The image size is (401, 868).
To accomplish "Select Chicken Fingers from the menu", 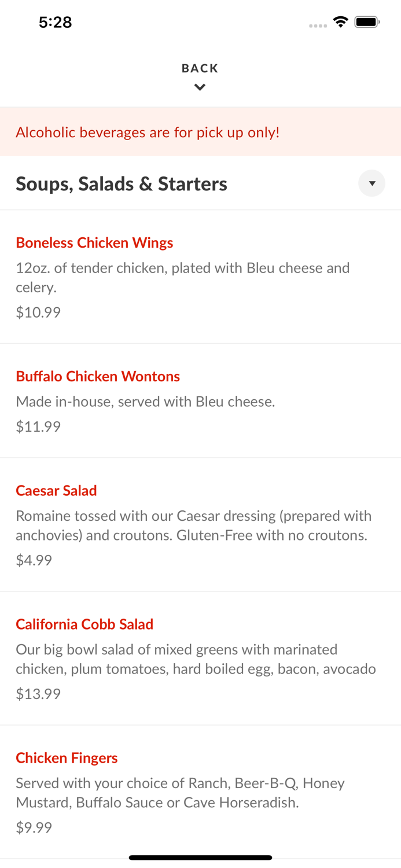I will click(x=67, y=758).
